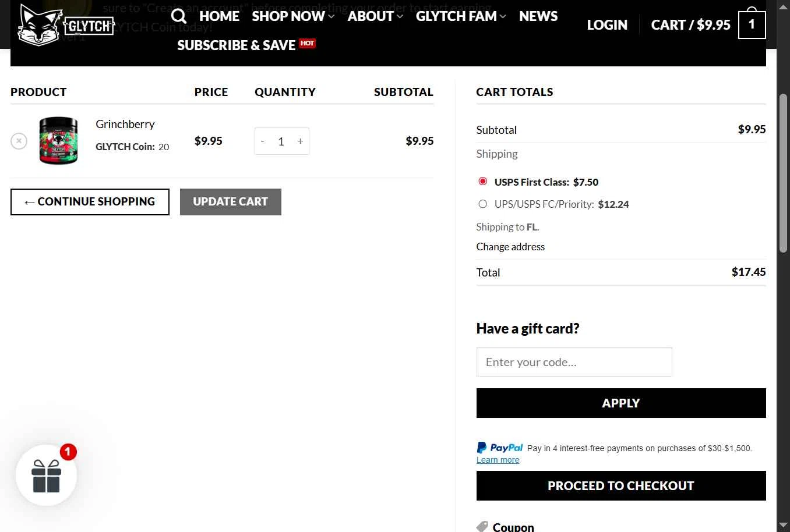Open the PayPal Learn more link

498,460
